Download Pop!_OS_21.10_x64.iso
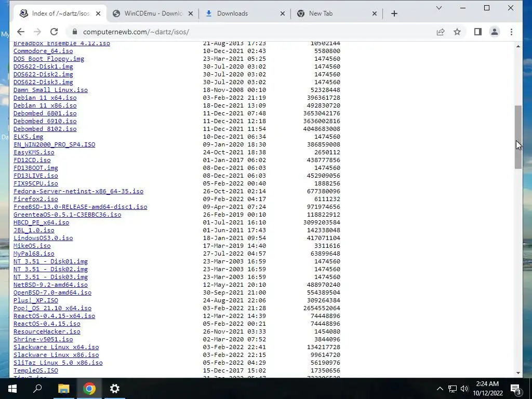 pyautogui.click(x=52, y=309)
